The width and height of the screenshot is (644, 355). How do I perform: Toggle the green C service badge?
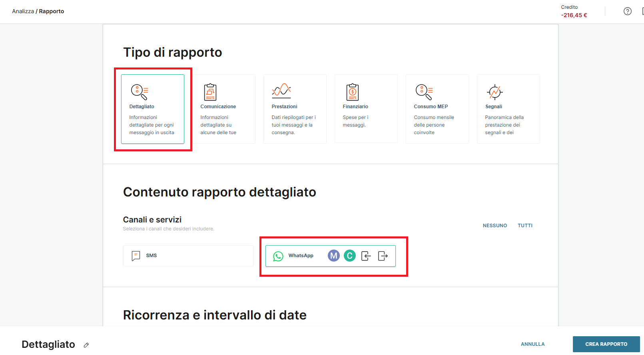(350, 256)
